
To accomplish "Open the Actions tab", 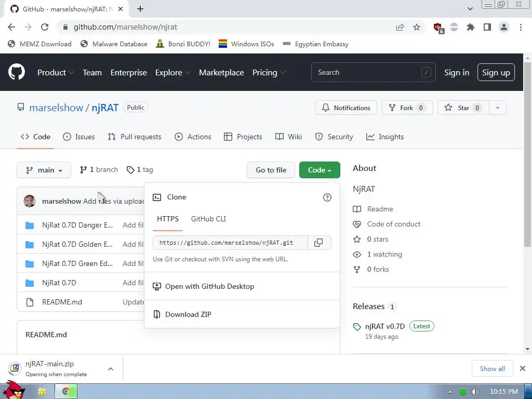I will point(193,137).
